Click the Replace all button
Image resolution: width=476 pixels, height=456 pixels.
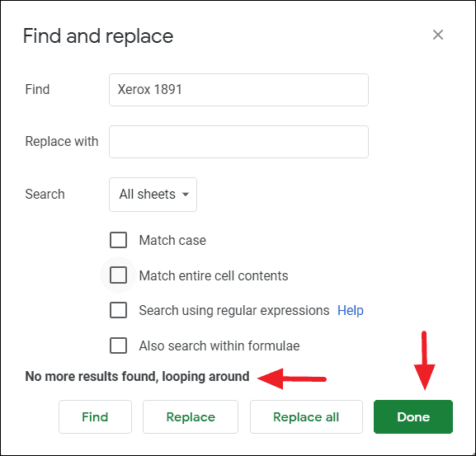306,417
